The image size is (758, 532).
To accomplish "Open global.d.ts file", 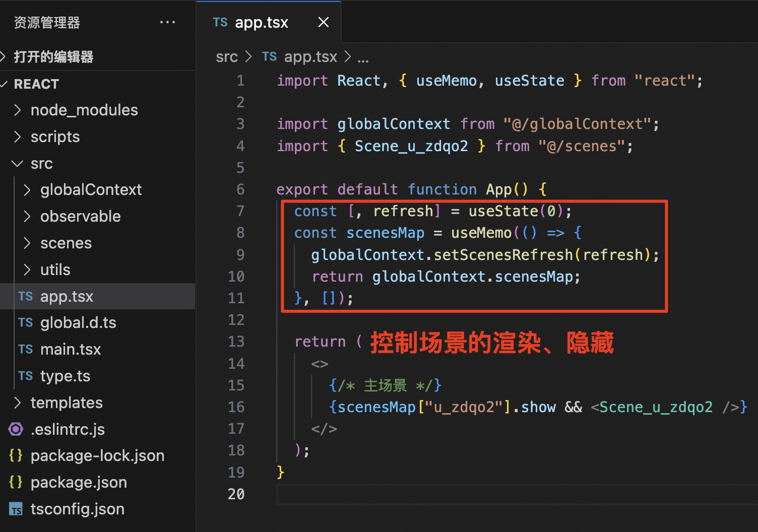I will (x=97, y=322).
